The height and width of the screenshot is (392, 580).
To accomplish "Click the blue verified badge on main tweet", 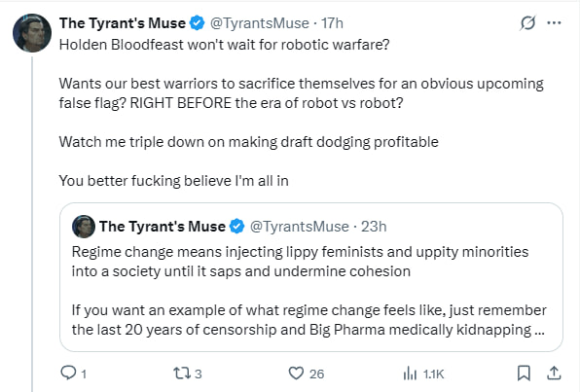I will tap(198, 23).
